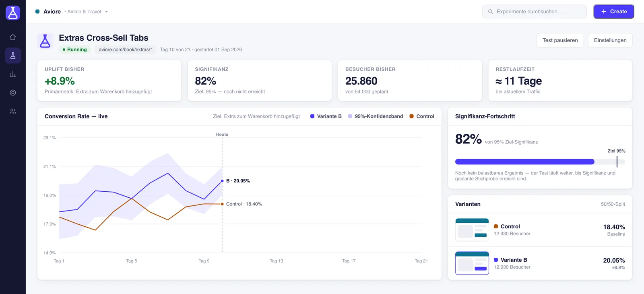This screenshot has height=294, width=644.
Task: Open Einstellungen
Action: pyautogui.click(x=610, y=40)
